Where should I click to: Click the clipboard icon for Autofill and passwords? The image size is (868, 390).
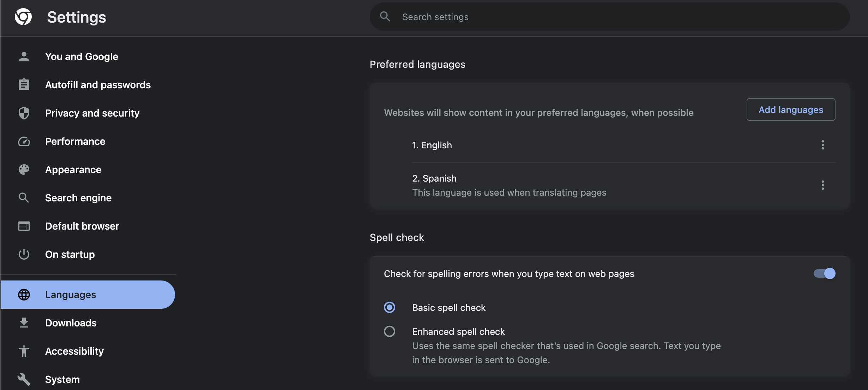pyautogui.click(x=24, y=85)
